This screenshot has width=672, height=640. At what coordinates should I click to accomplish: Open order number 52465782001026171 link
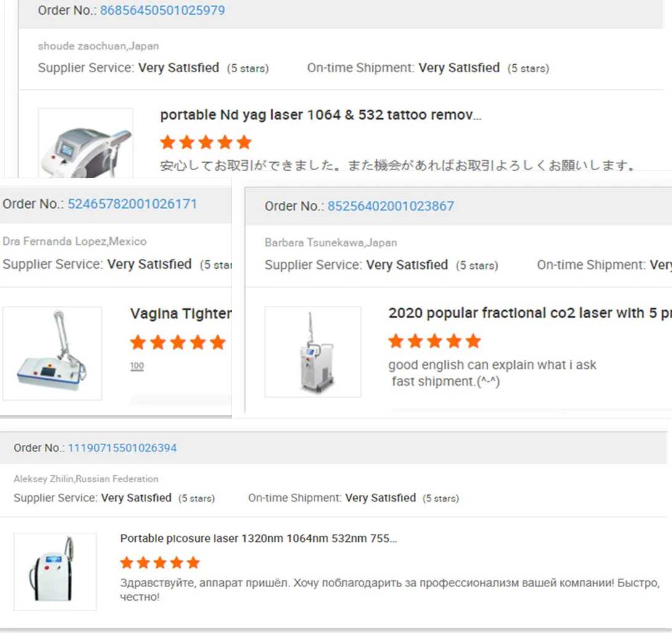132,204
